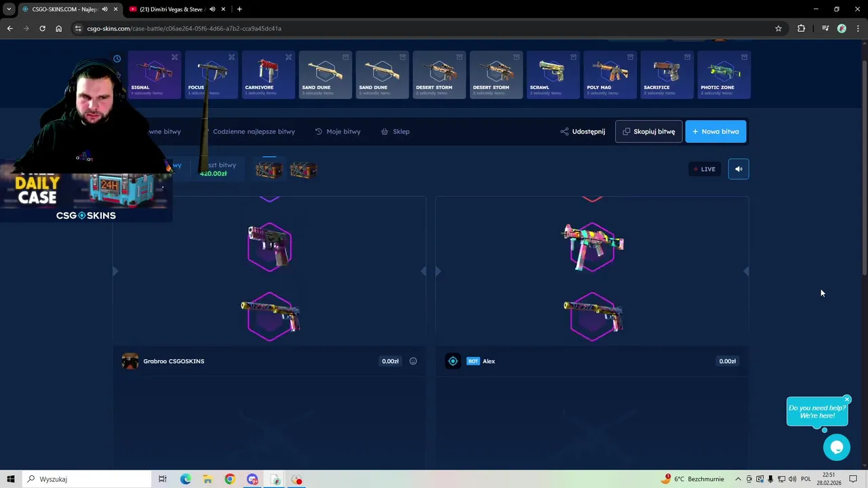Mute the CSGO-SKINS.COM tab audio
This screenshot has height=488, width=868.
(104, 9)
